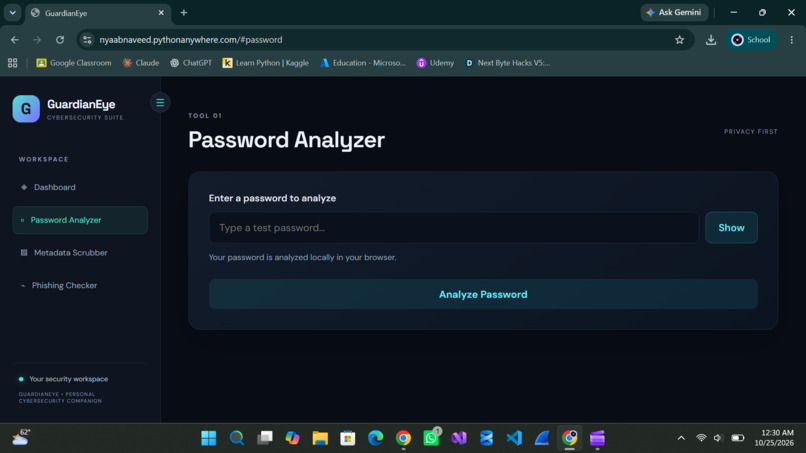Click the browser forward arrow

(x=37, y=40)
